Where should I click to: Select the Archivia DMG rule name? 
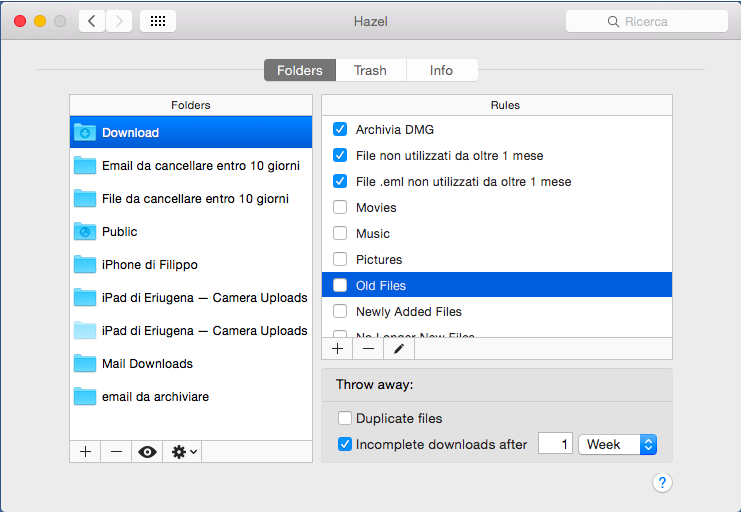395,130
